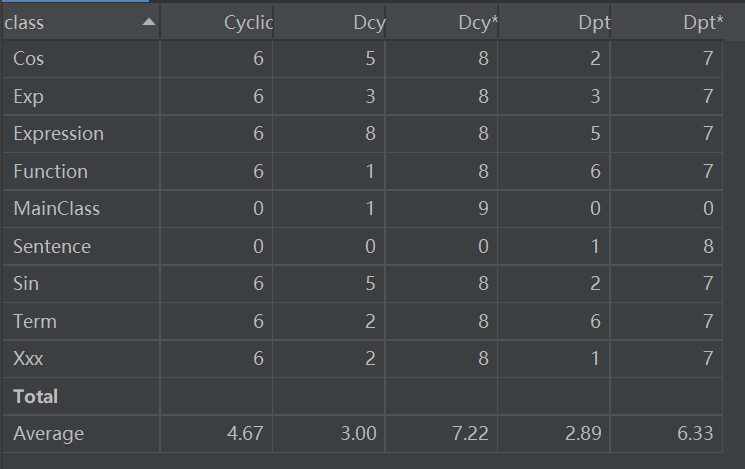Click the Dcy column header

369,22
